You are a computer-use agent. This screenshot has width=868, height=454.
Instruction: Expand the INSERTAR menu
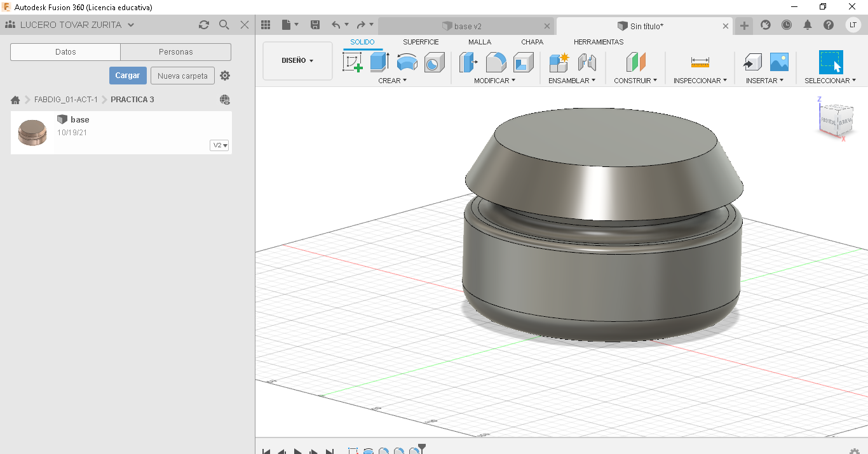click(x=764, y=81)
